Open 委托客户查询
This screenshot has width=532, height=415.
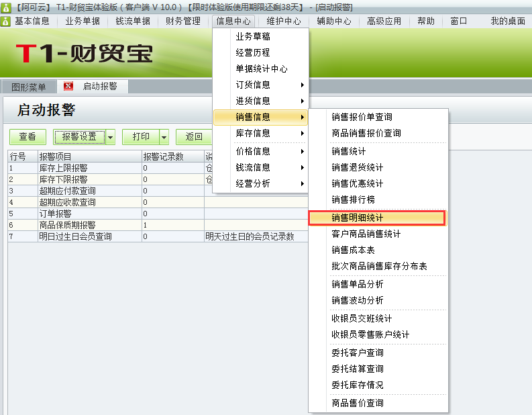378,353
